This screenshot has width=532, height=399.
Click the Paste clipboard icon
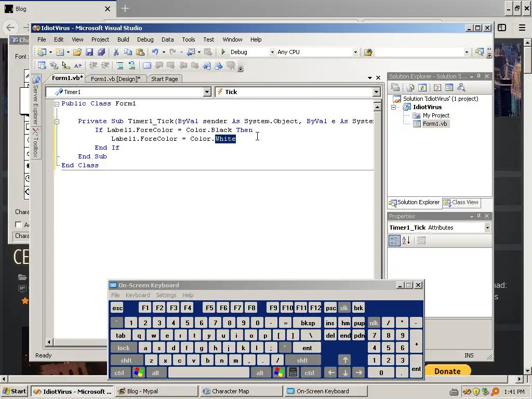[140, 52]
